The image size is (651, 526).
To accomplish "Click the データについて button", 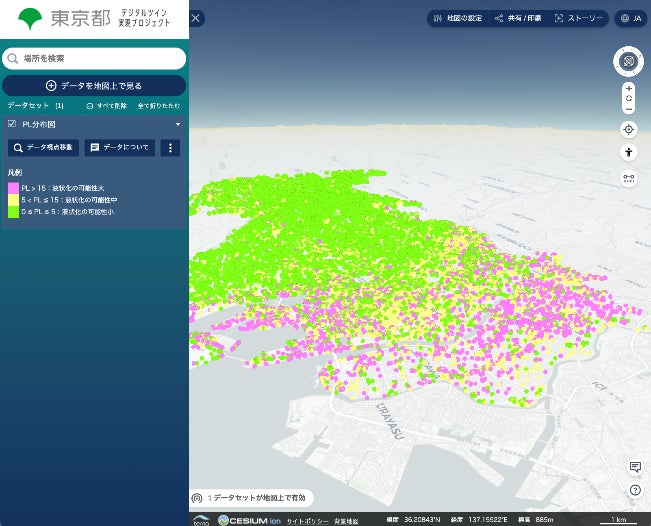I will (120, 148).
